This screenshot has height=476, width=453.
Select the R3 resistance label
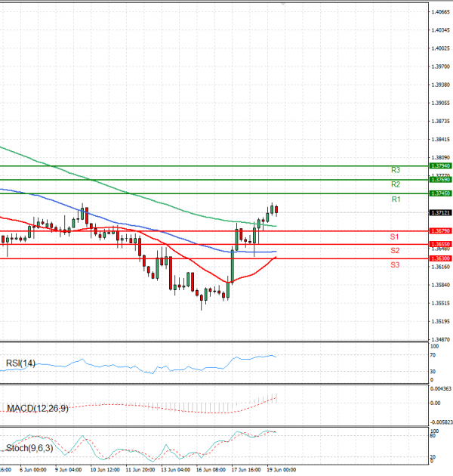tap(395, 170)
